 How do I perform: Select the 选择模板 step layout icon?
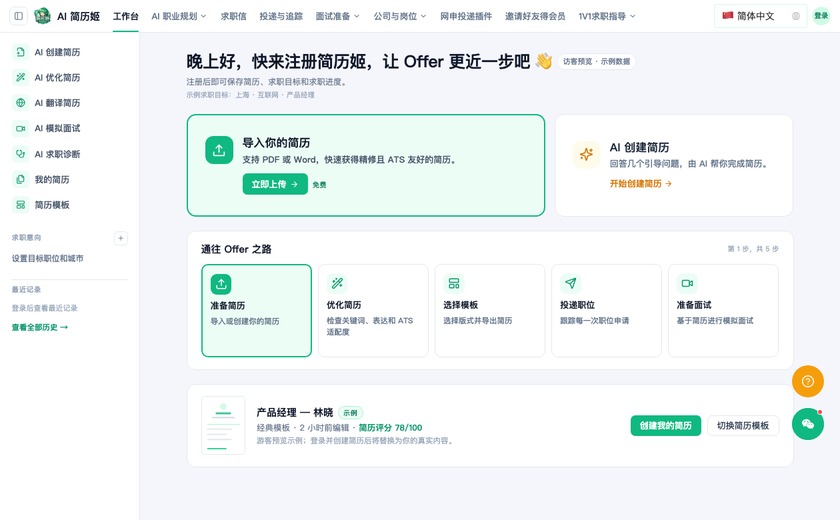click(454, 283)
